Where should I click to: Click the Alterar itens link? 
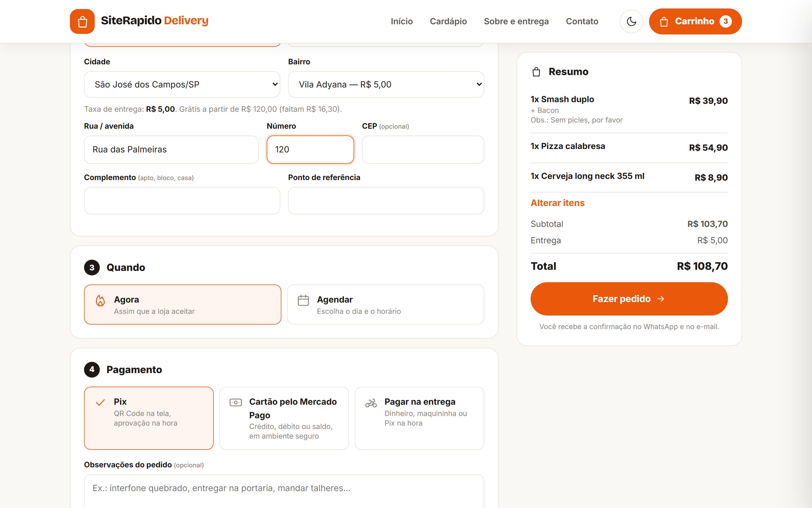pos(557,203)
